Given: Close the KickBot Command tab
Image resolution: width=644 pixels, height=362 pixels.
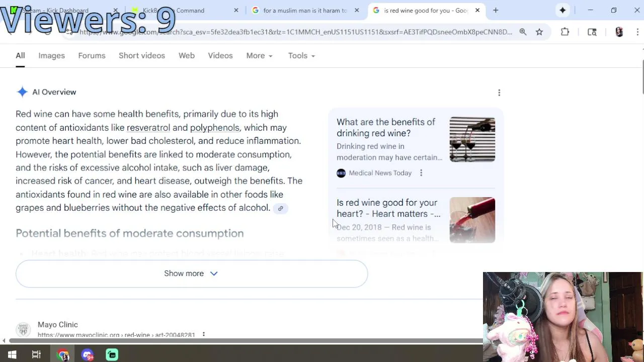Looking at the screenshot, I should point(236,10).
